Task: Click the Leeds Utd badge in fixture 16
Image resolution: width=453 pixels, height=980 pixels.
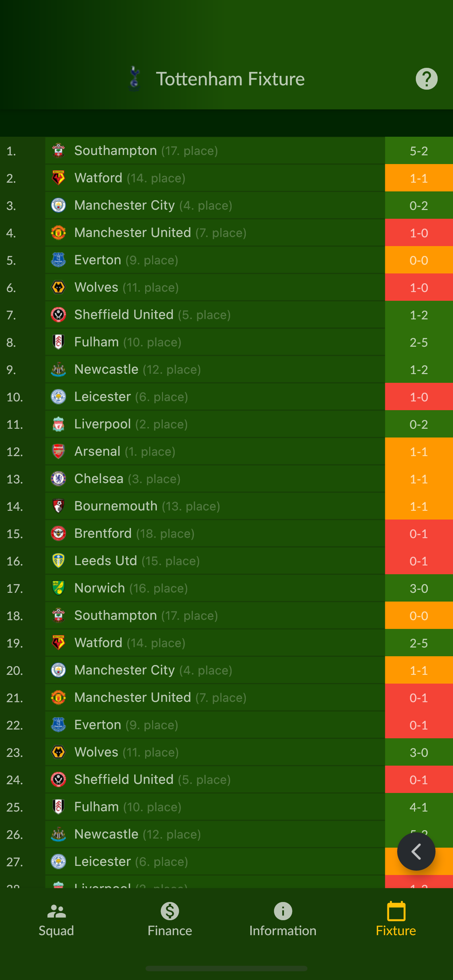Action: point(58,561)
